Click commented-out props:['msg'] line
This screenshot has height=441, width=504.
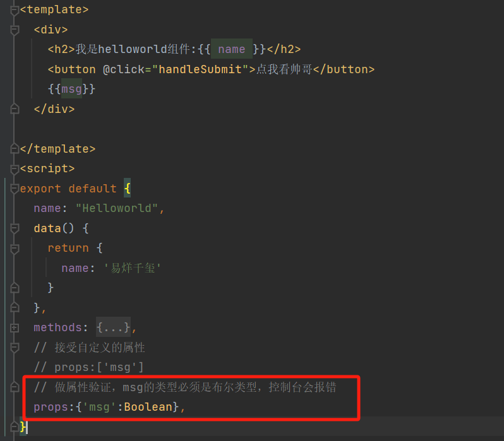point(88,367)
